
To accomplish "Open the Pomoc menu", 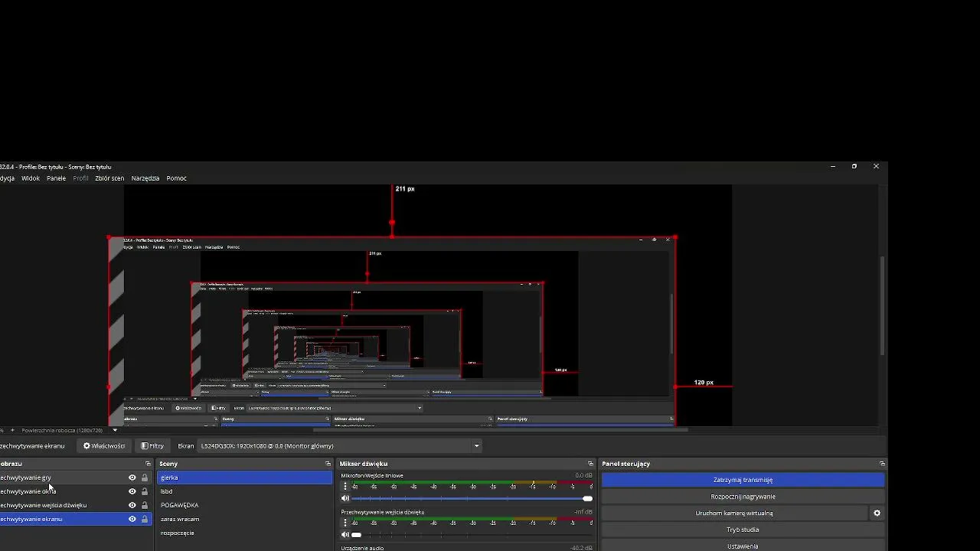I will (177, 178).
